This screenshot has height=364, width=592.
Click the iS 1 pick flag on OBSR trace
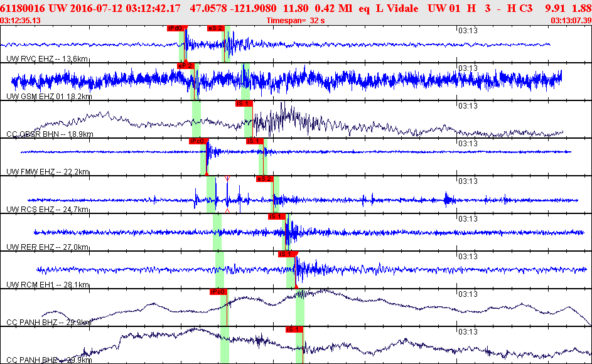pos(244,104)
